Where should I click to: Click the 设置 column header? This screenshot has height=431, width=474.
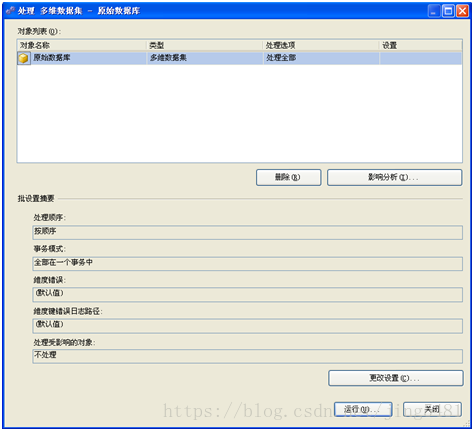click(x=421, y=45)
